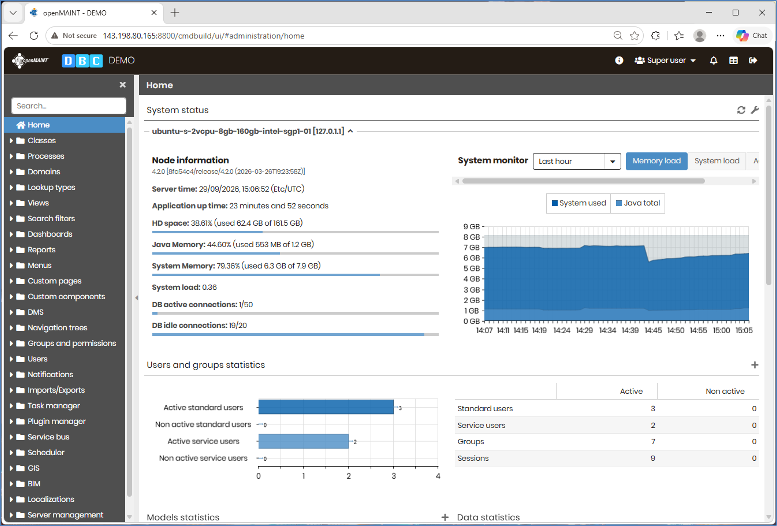Switch to System load tab

point(717,161)
